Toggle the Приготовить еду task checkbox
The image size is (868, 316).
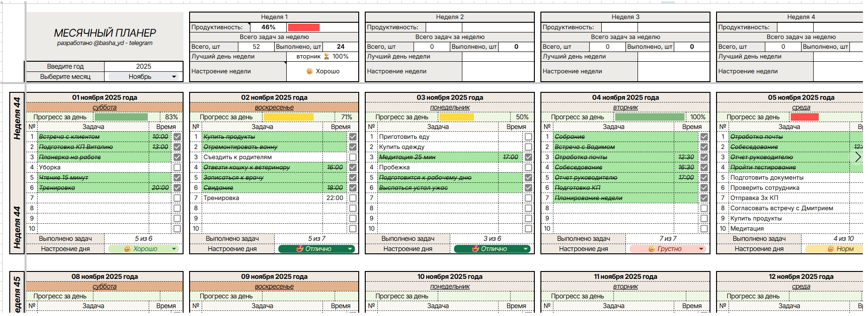tap(528, 137)
